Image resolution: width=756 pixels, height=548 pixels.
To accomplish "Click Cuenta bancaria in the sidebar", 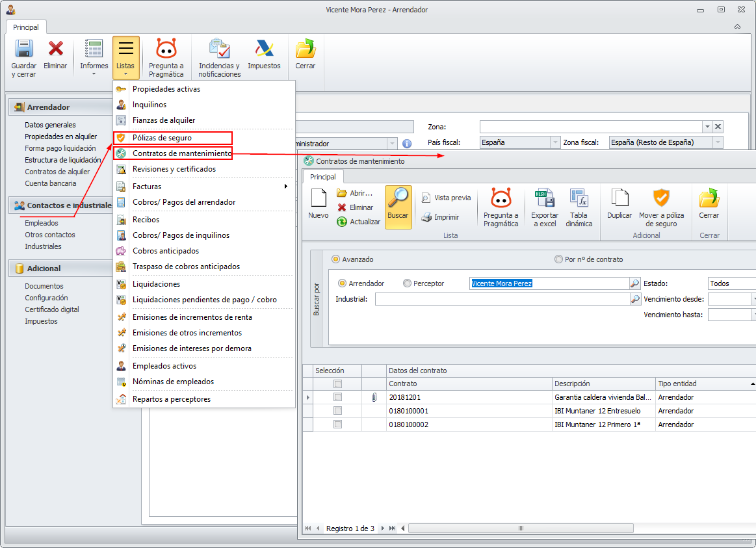I will [x=51, y=183].
